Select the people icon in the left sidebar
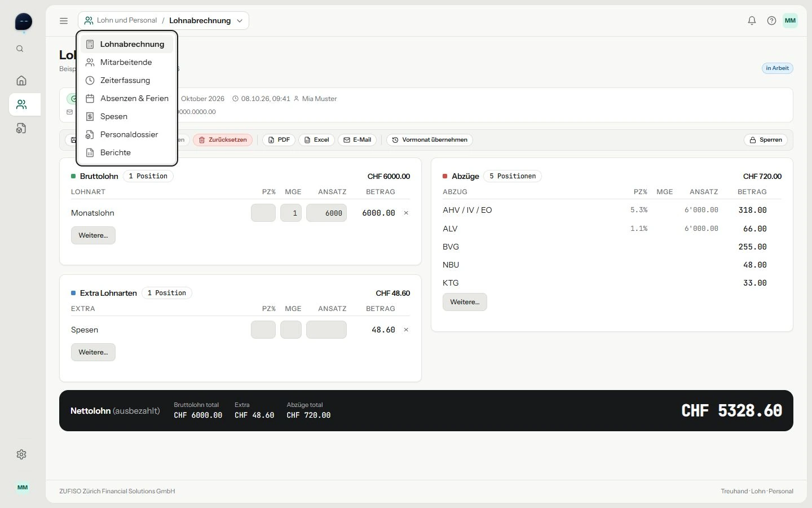This screenshot has height=508, width=812. [x=21, y=104]
